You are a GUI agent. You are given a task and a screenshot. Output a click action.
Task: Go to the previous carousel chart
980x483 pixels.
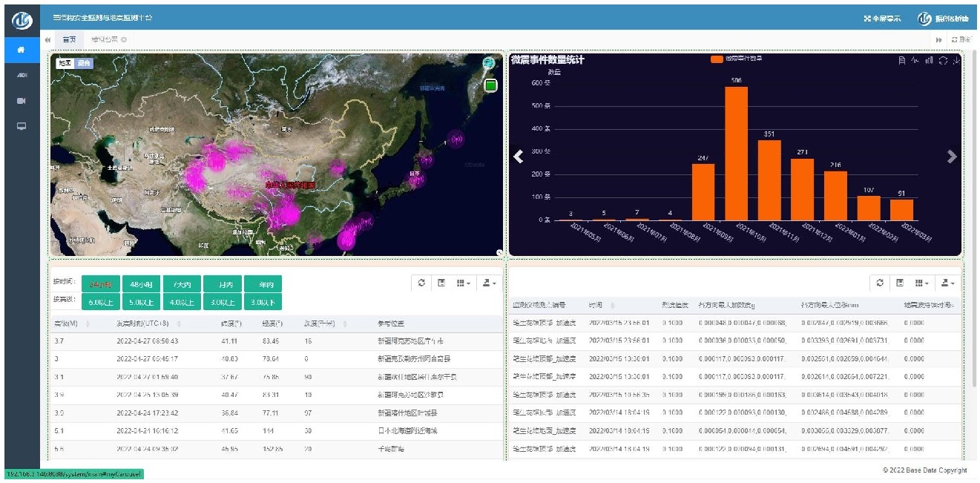tap(519, 156)
